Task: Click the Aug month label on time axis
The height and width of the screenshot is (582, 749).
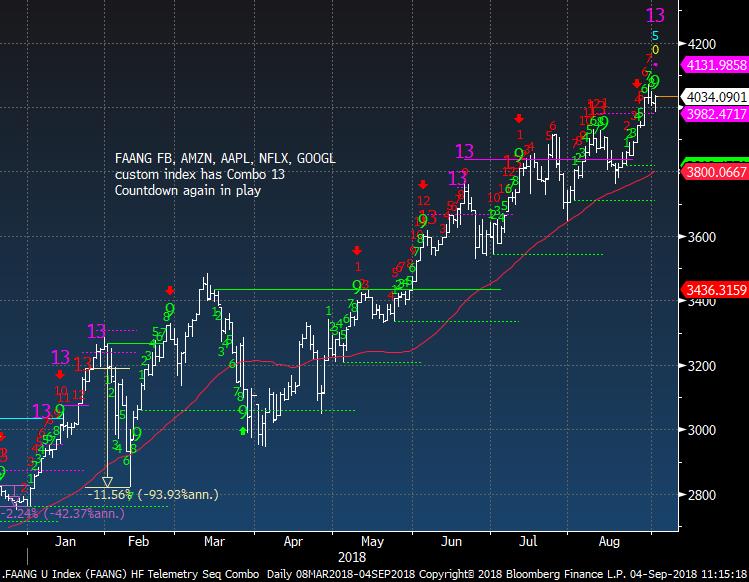Action: click(x=609, y=542)
